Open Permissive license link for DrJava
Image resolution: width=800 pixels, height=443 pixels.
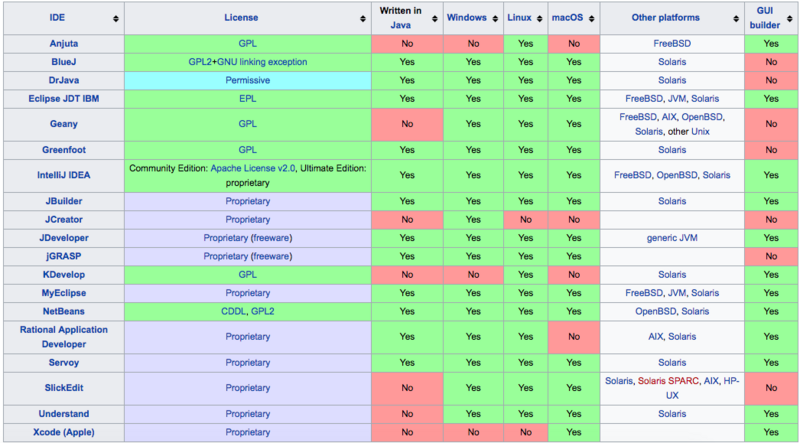pyautogui.click(x=247, y=80)
